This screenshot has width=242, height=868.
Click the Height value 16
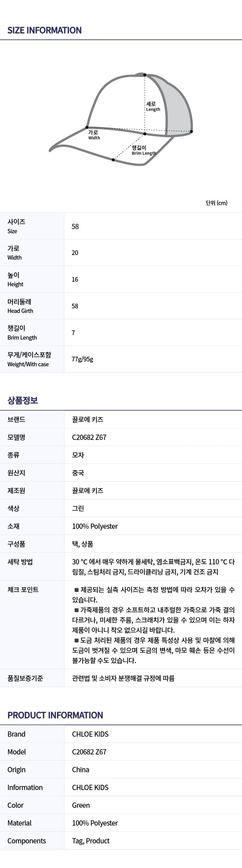pyautogui.click(x=75, y=279)
